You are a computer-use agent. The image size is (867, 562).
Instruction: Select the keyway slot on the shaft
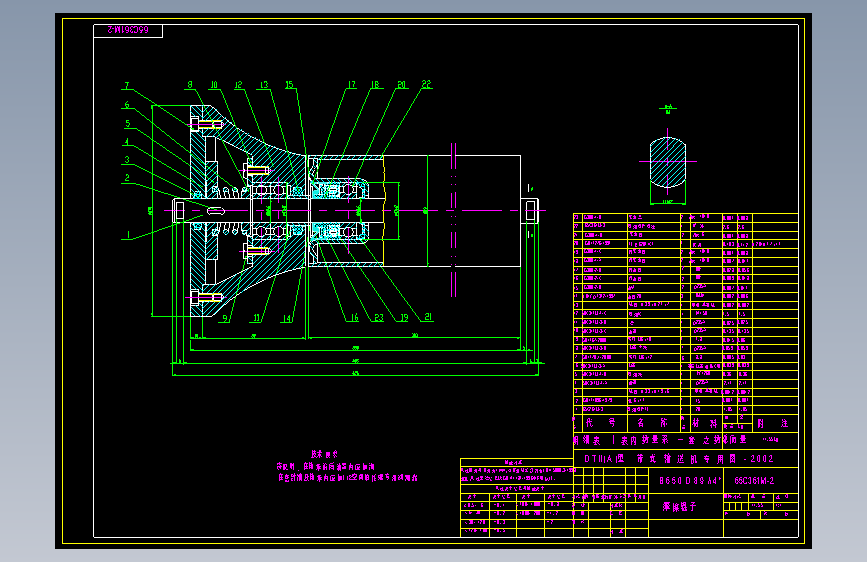[216, 210]
